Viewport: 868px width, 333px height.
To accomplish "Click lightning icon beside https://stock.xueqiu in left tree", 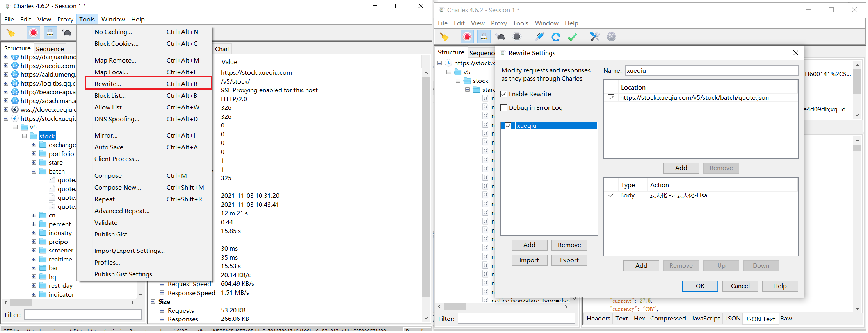I will (x=15, y=118).
